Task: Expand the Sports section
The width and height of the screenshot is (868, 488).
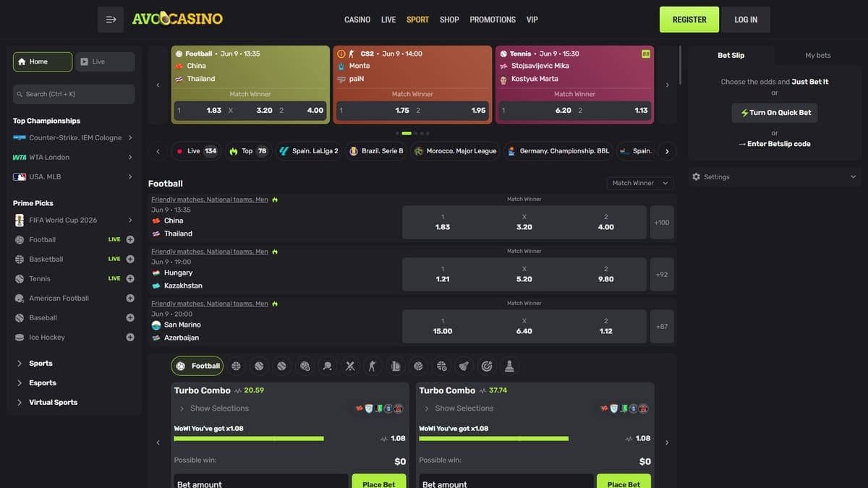Action: coord(41,363)
